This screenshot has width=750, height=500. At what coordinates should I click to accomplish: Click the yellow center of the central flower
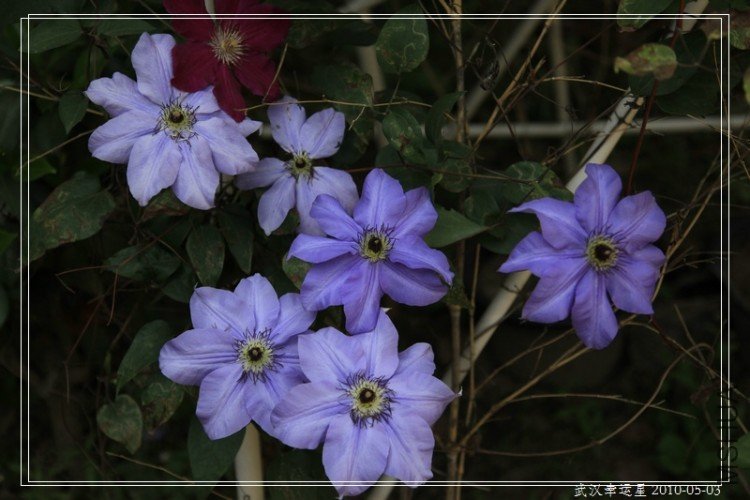point(375,244)
